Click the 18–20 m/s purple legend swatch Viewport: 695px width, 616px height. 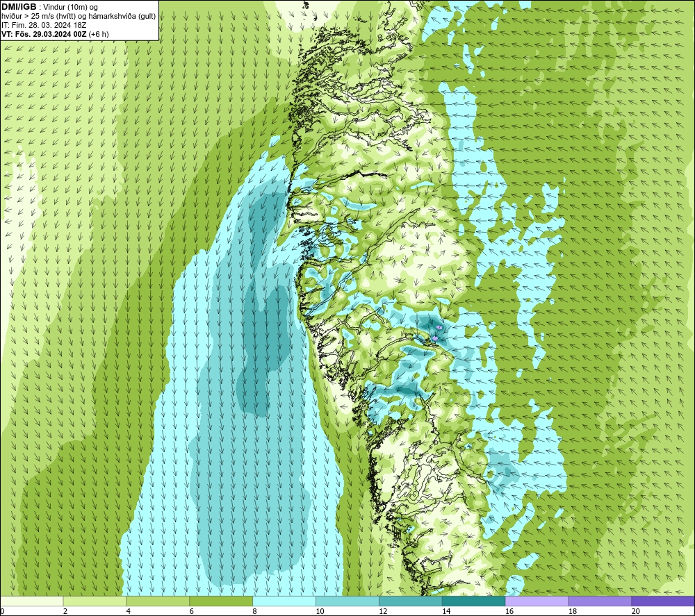coord(600,601)
